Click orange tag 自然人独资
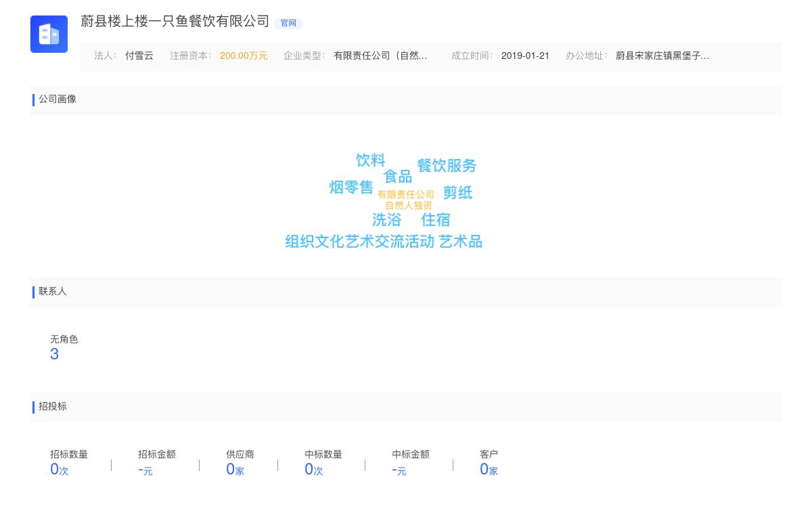This screenshot has height=509, width=812. click(x=409, y=205)
